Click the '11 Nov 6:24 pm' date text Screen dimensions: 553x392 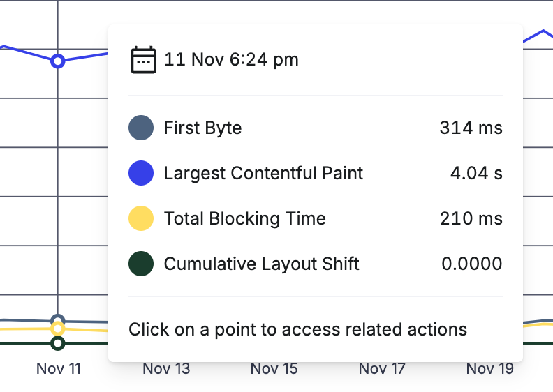[231, 60]
